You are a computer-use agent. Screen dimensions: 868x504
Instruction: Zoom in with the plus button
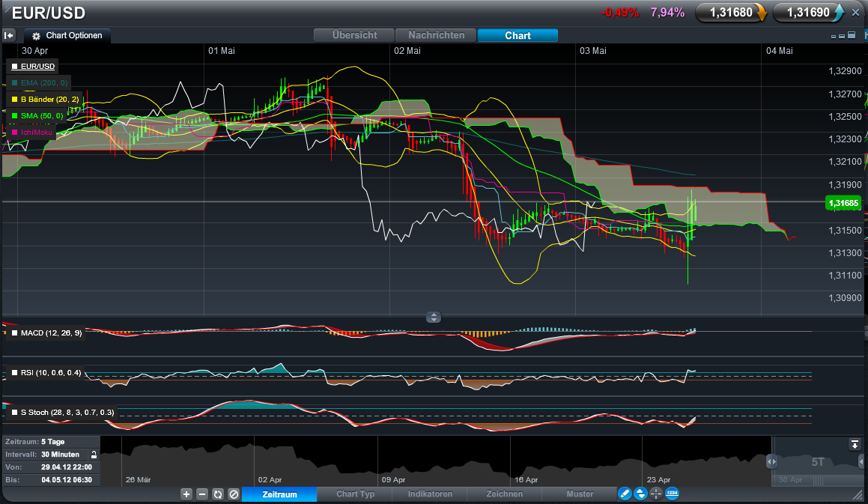point(186,494)
